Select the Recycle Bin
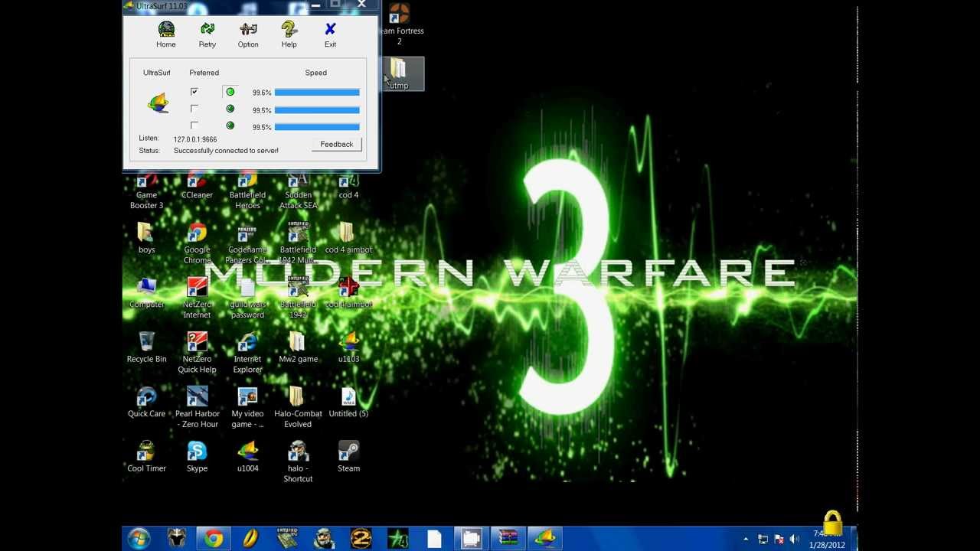The image size is (980, 551). (146, 347)
